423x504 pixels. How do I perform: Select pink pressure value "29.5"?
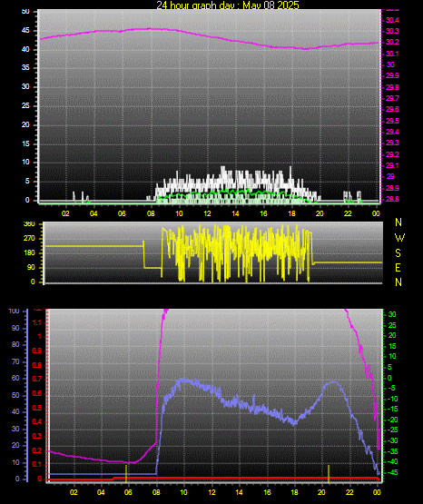(392, 121)
